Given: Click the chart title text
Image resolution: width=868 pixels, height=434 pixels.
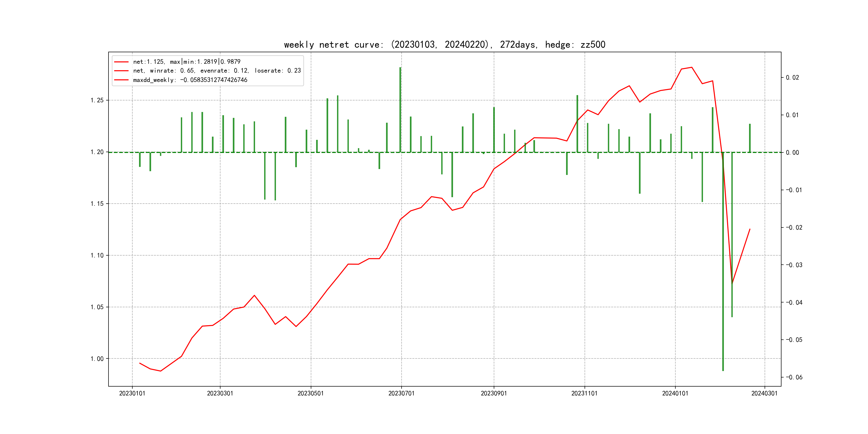Looking at the screenshot, I should (x=444, y=44).
